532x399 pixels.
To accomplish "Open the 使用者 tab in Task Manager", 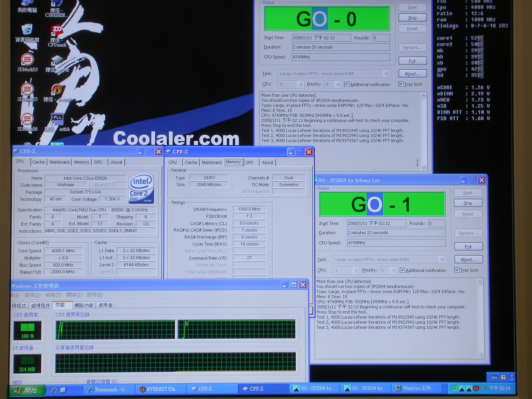I will (x=105, y=305).
